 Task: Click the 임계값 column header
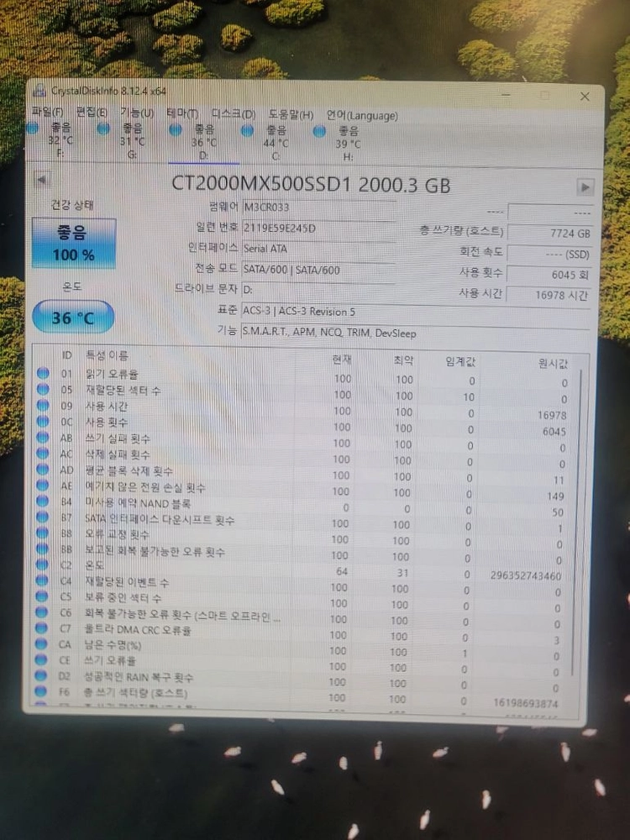[x=460, y=362]
